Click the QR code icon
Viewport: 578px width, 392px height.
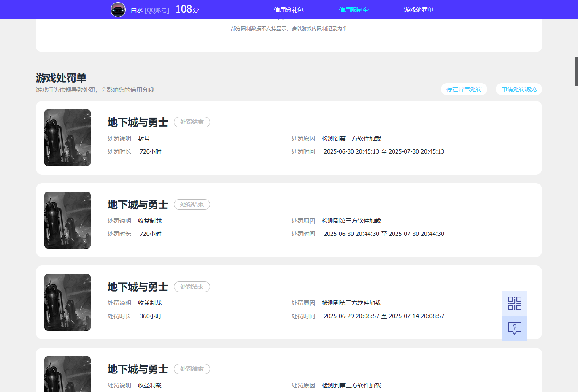[x=514, y=303]
